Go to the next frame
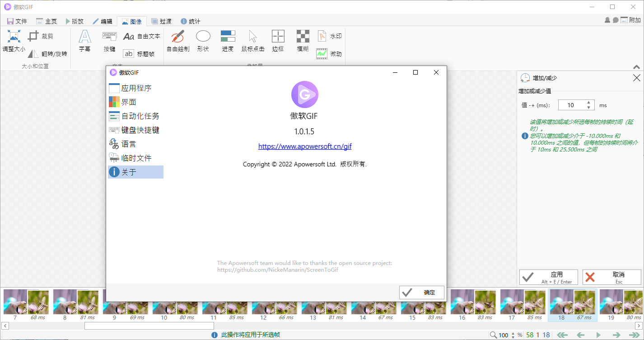This screenshot has height=340, width=644. tap(616, 335)
